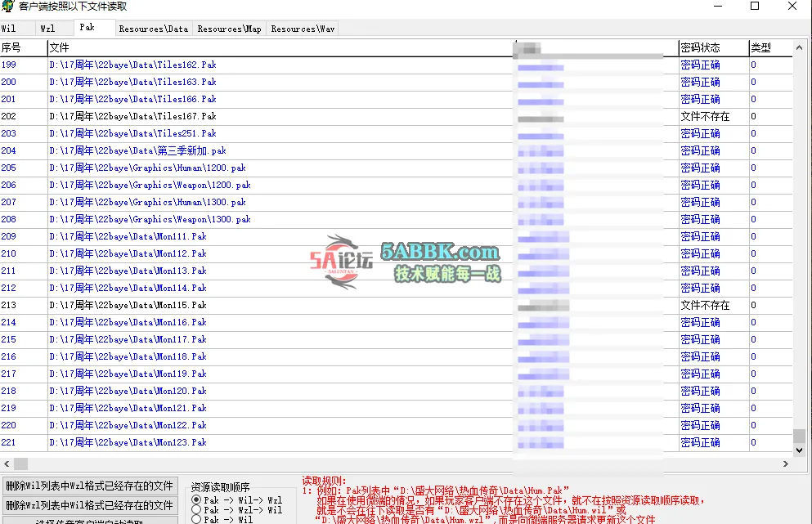This screenshot has width=812, height=524.
Task: Open the Resources\Data tab
Action: pos(153,29)
